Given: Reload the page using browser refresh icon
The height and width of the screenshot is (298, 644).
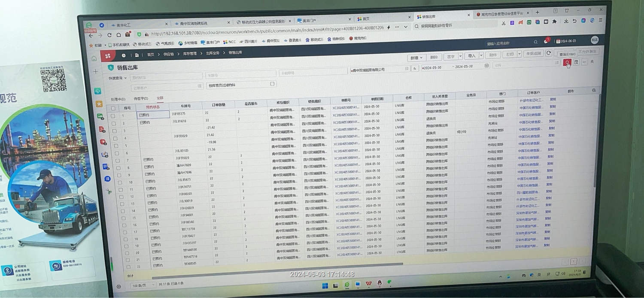Looking at the screenshot, I should 109,35.
